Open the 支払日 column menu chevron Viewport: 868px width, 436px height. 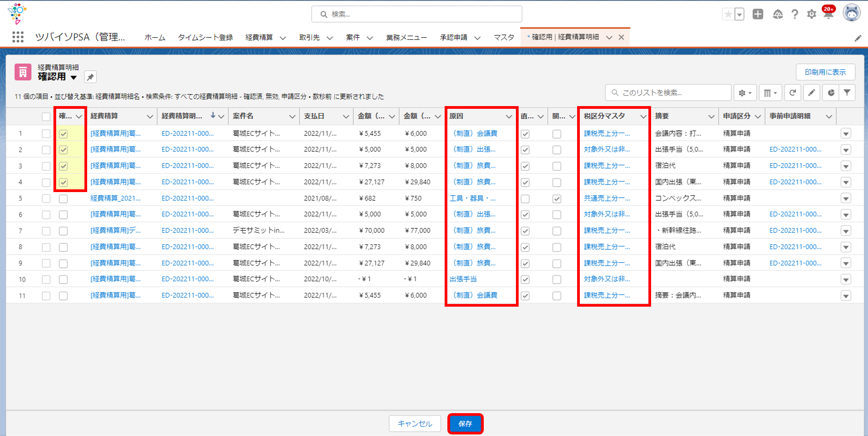(346, 116)
